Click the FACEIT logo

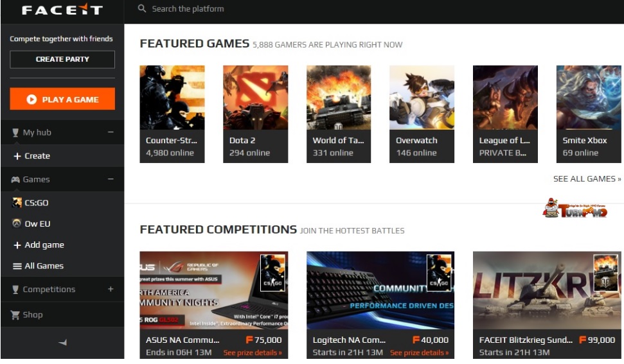coord(62,10)
